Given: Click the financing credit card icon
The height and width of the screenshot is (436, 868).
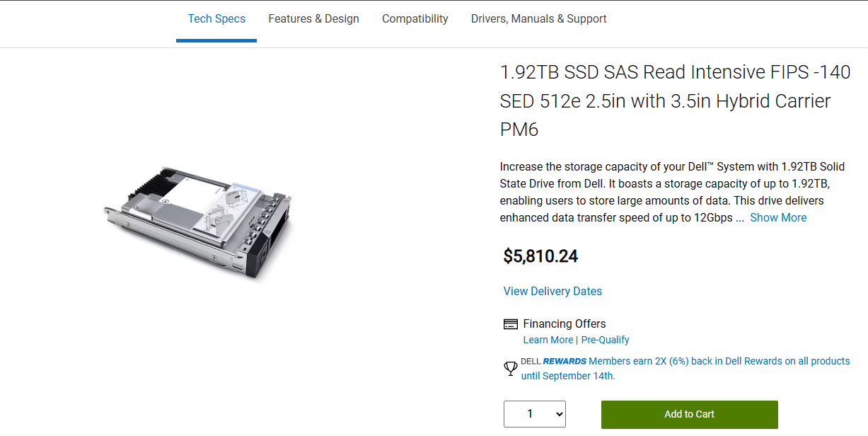Looking at the screenshot, I should 510,324.
